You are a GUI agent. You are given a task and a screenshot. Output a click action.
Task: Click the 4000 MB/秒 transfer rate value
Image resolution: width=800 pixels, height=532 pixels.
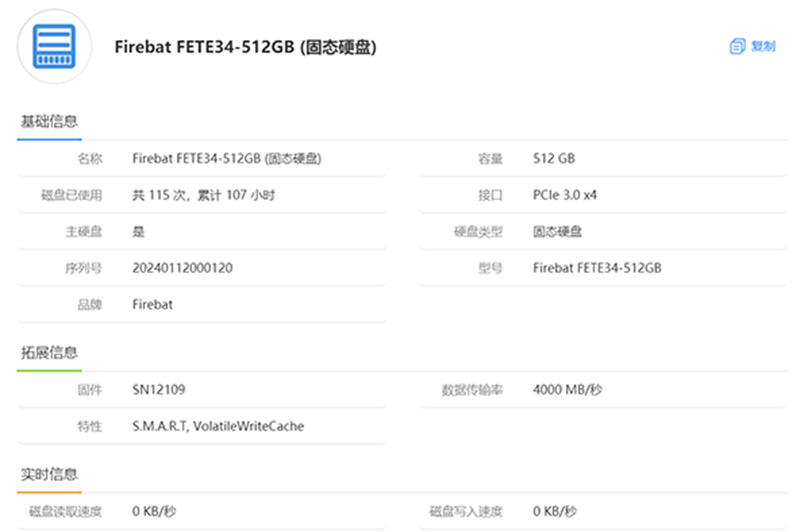567,390
